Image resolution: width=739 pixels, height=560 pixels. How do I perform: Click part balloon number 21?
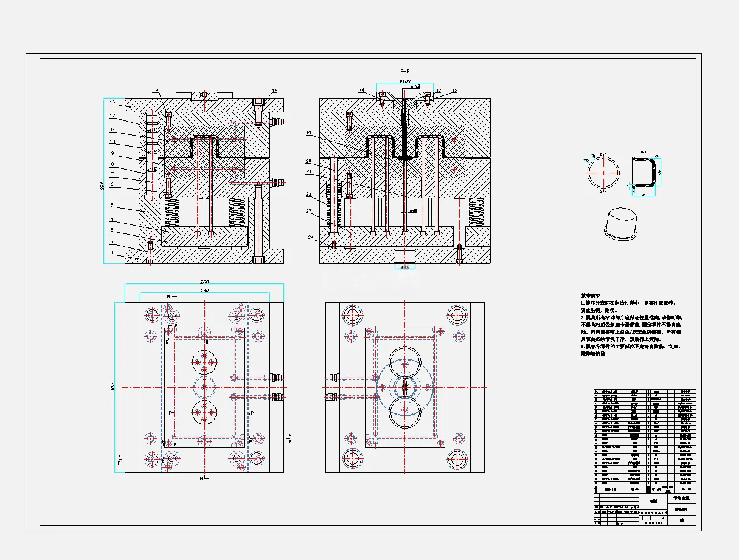(309, 173)
